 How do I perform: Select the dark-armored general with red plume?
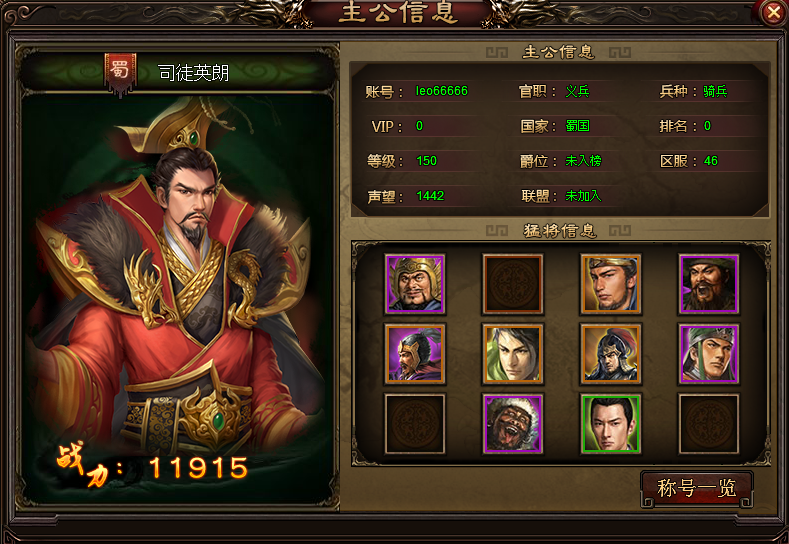[610, 354]
